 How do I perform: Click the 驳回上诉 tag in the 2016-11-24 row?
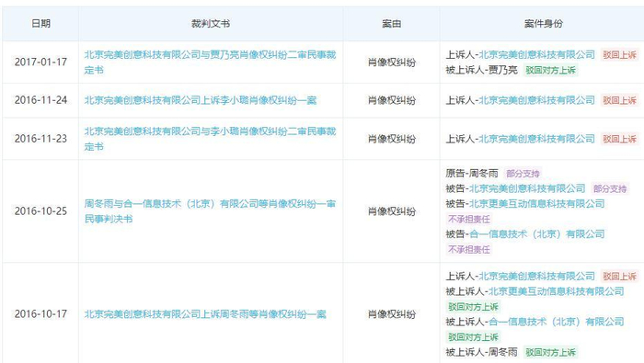[619, 100]
